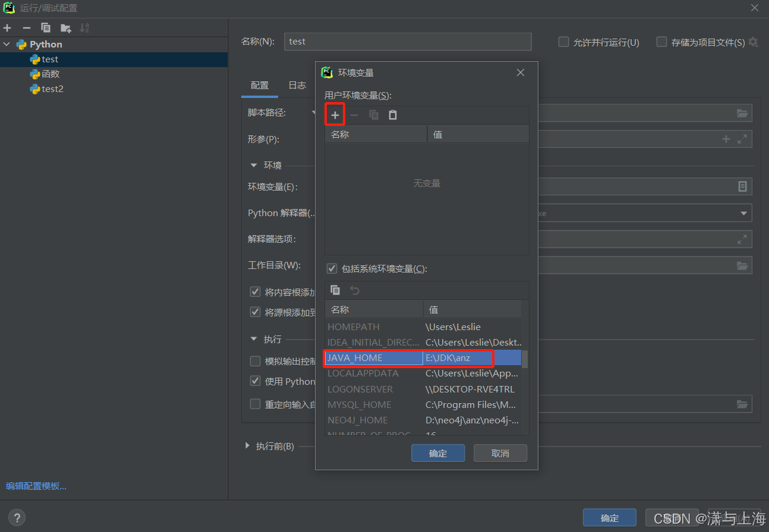Open environment variables editor icon
Screen dimensions: 769x532
pos(742,186)
